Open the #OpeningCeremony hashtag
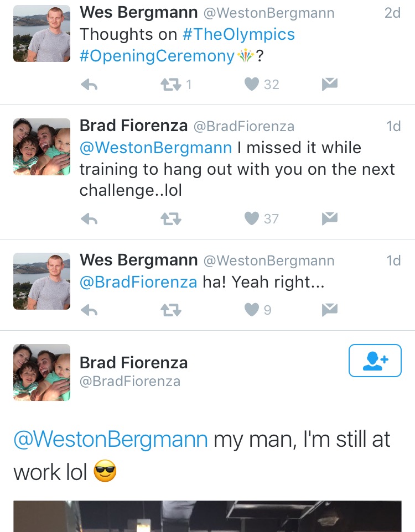Screen dimensions: 415x532 pos(157,56)
